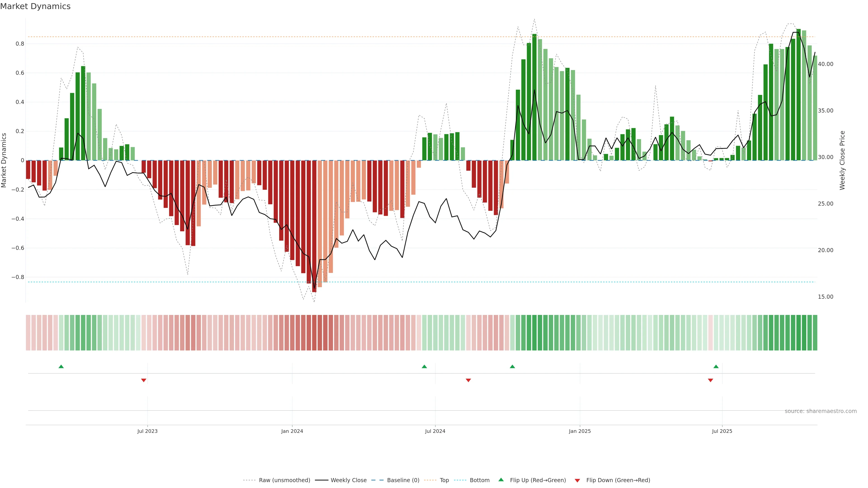Click the first green flip-up triangle marker
Screen dimensions: 868x488
point(61,366)
